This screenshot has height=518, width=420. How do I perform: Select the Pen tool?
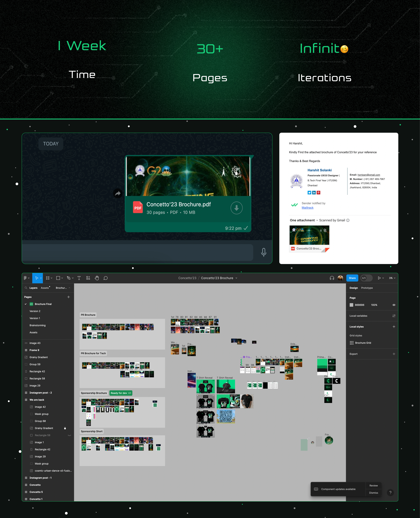[69, 278]
